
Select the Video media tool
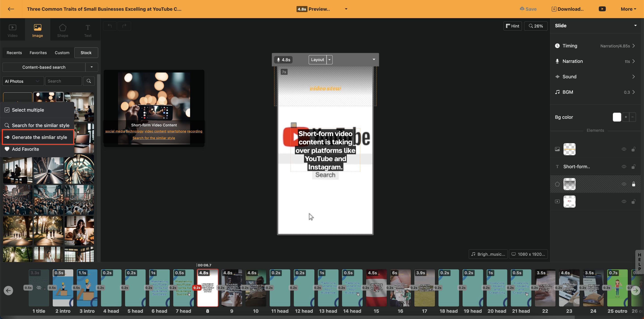pyautogui.click(x=13, y=30)
